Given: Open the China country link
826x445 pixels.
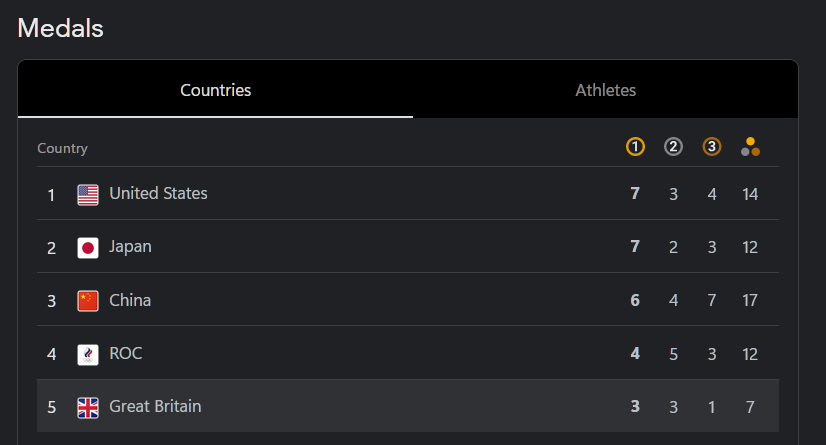Looking at the screenshot, I should pos(130,300).
